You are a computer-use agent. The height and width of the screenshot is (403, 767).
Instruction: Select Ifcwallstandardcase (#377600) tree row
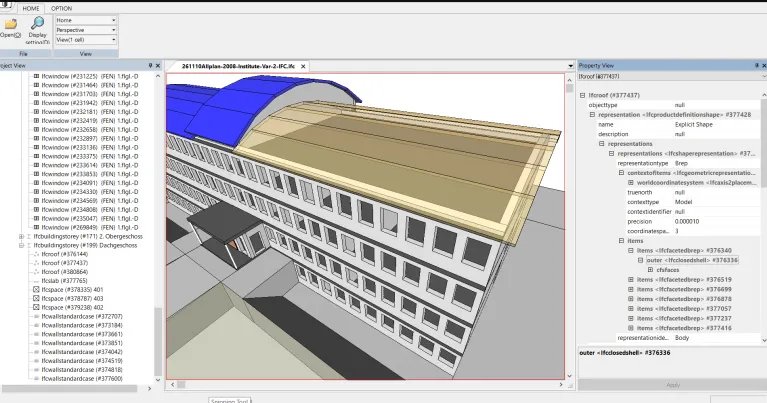pyautogui.click(x=82, y=379)
